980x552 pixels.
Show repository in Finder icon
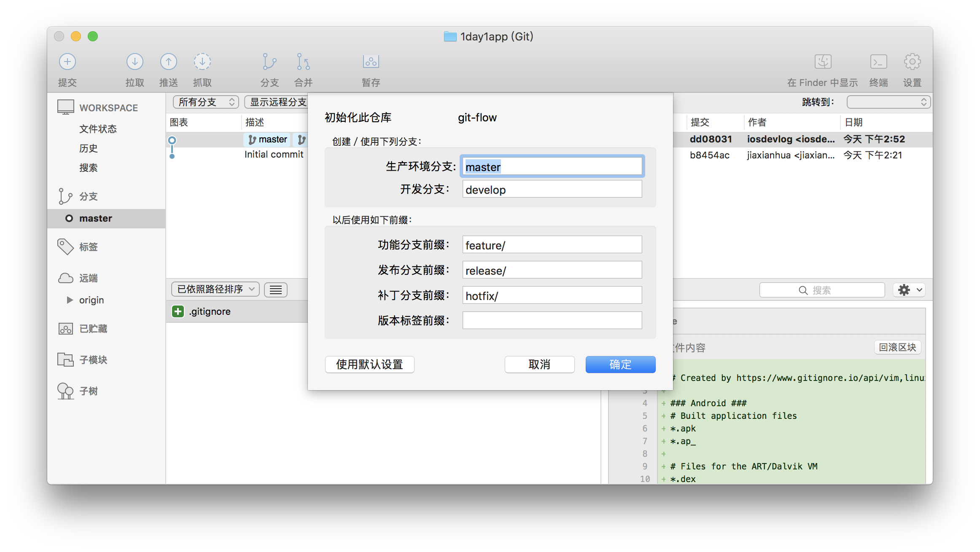[x=823, y=62]
